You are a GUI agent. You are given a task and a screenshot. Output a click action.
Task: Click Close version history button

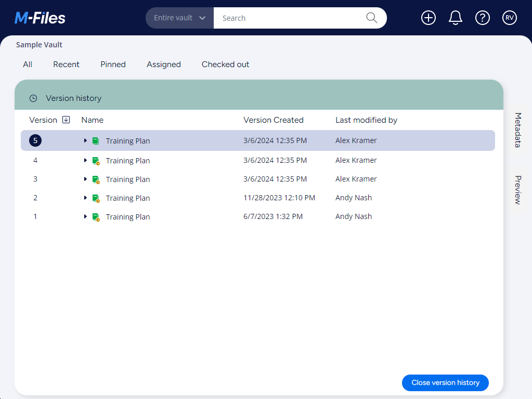click(445, 382)
